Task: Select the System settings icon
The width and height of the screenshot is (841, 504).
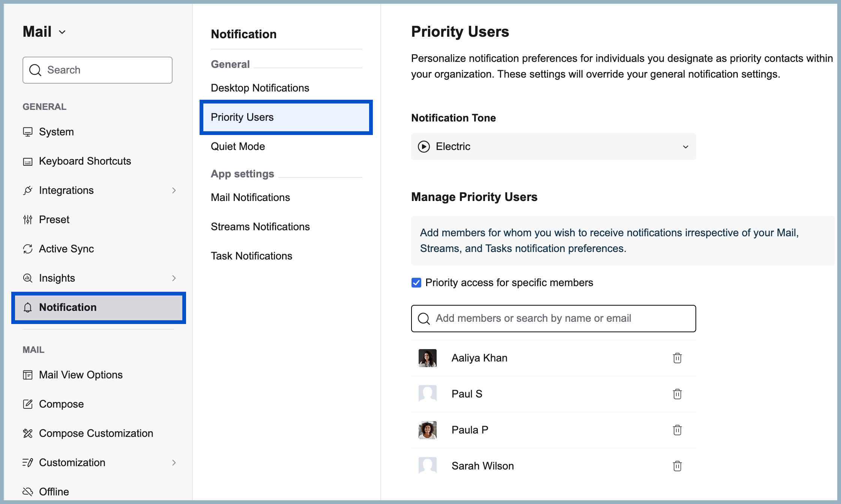Action: pos(27,132)
